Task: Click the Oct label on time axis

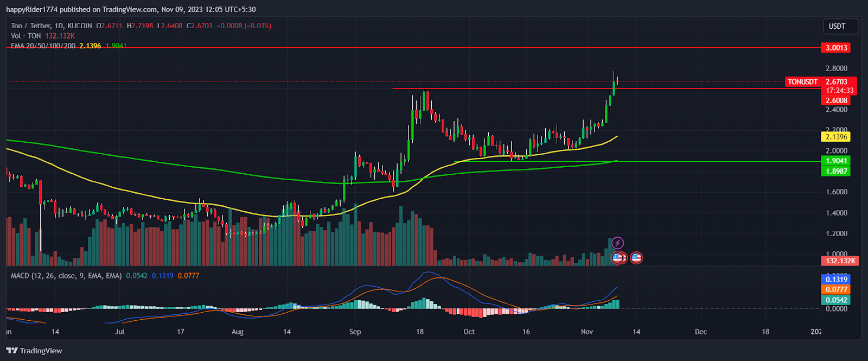Action: click(x=469, y=332)
